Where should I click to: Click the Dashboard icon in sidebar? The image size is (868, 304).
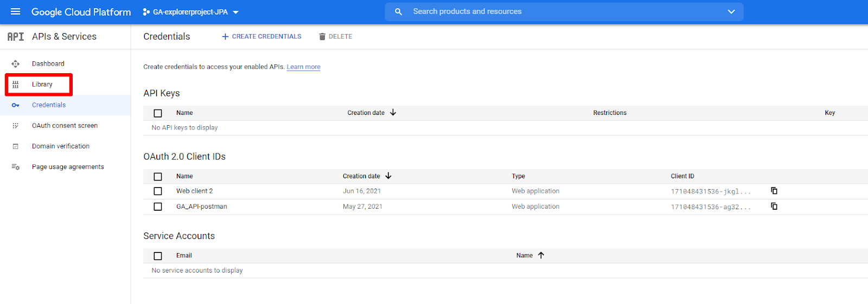[15, 64]
